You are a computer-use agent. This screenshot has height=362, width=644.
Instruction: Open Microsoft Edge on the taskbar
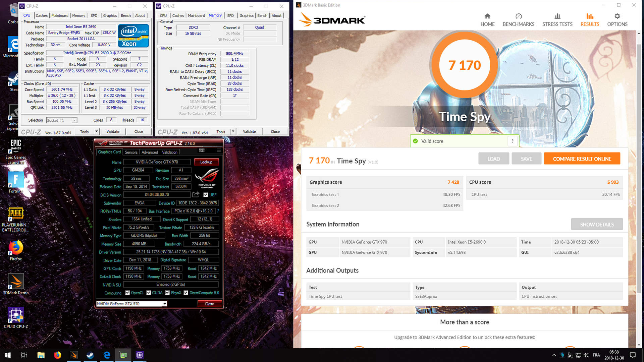[x=107, y=355]
